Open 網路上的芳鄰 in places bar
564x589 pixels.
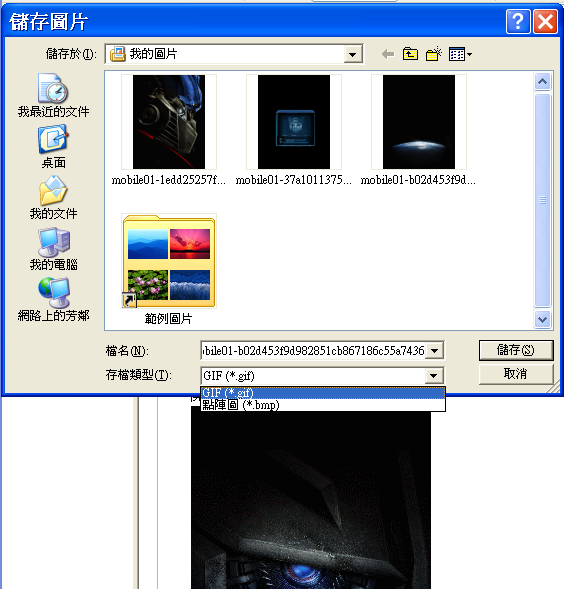click(53, 300)
